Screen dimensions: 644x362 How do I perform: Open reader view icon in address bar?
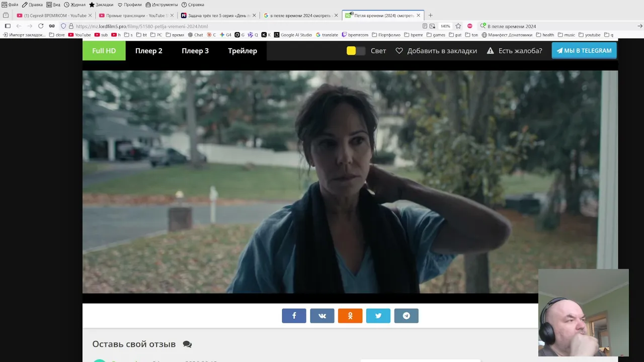425,26
